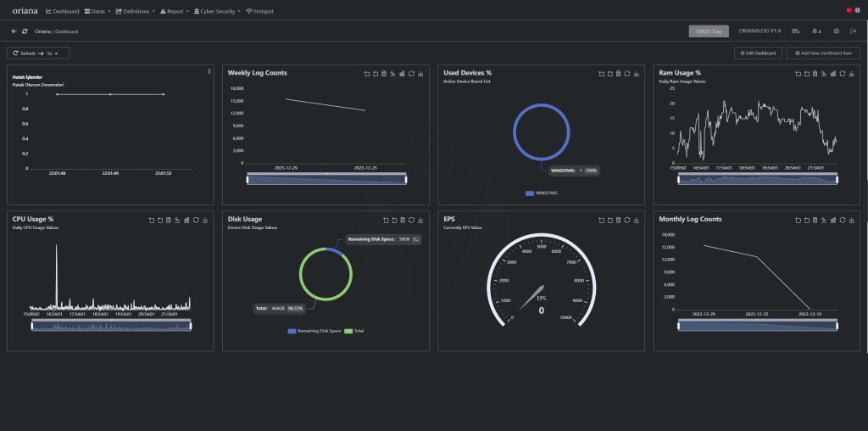Viewport: 868px width, 431px height.
Task: Click the Weekly Log Counts zoom slider
Action: tap(326, 179)
